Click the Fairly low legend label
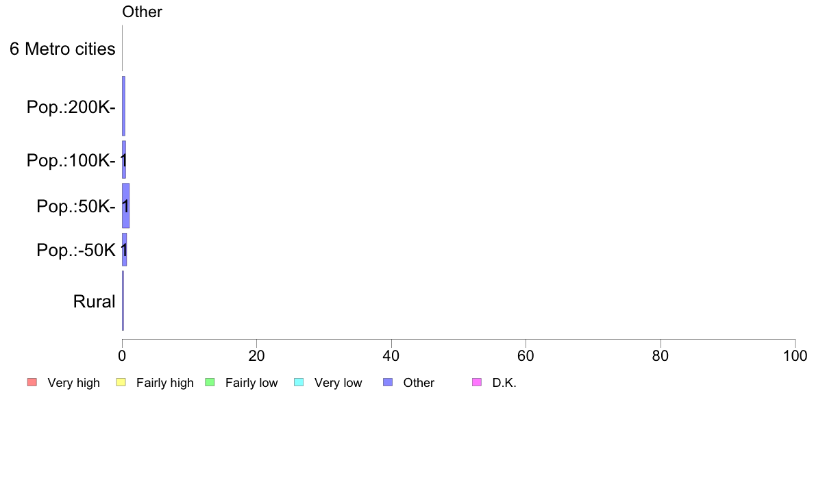 [251, 383]
